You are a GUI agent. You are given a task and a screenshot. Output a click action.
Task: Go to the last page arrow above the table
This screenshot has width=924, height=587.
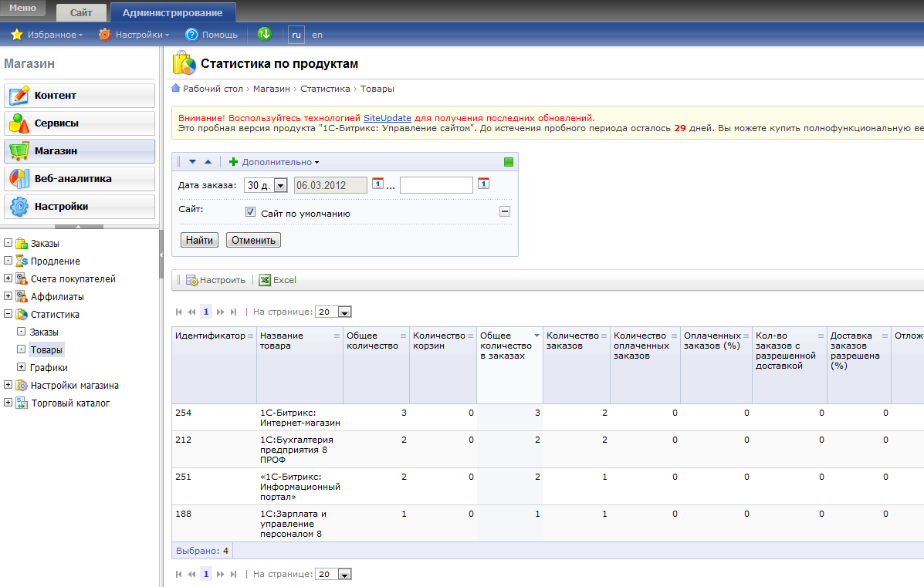(234, 312)
